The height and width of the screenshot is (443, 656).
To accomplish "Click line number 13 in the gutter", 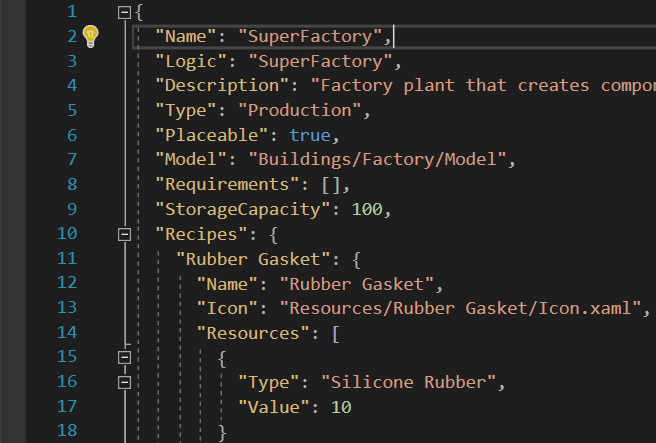I will coord(65,308).
